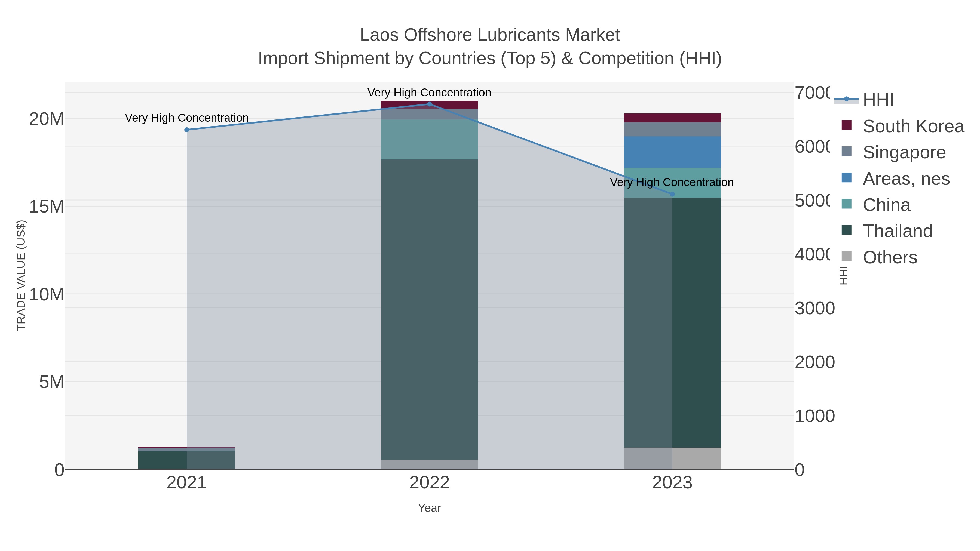The width and height of the screenshot is (980, 551).
Task: Click the 15M y-axis tick label
Action: tap(46, 207)
